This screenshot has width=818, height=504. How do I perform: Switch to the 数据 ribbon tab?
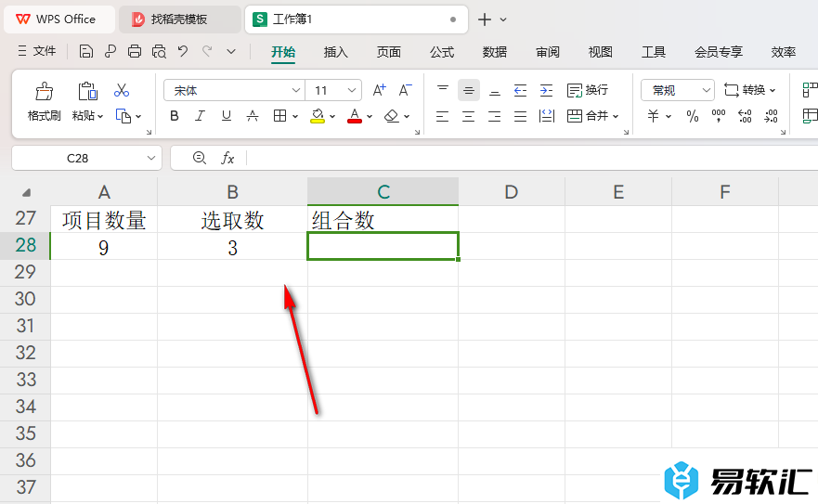pyautogui.click(x=495, y=52)
